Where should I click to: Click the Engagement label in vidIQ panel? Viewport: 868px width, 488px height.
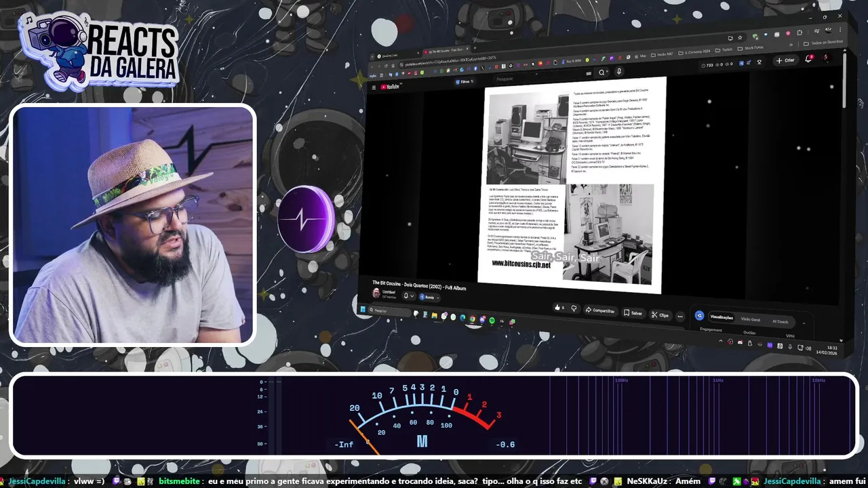coord(711,329)
